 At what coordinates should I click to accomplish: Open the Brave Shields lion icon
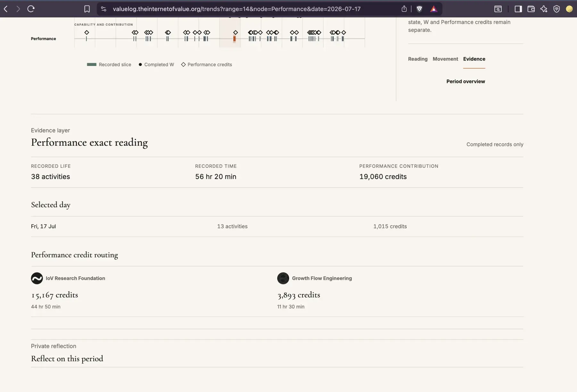click(x=419, y=9)
